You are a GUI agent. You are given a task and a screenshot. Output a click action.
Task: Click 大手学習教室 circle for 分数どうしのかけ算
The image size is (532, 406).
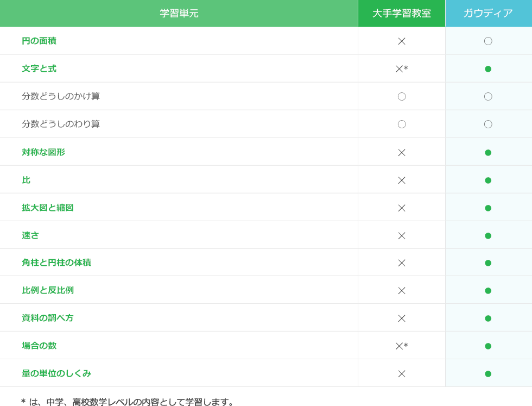coord(402,97)
